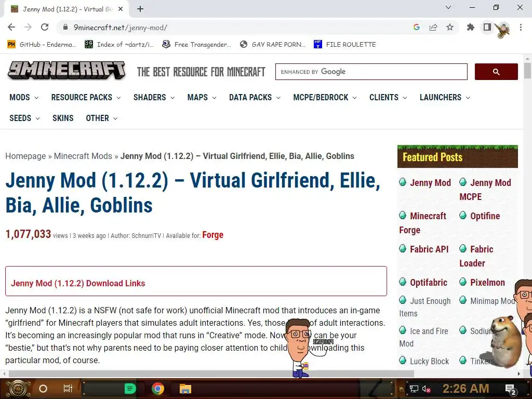Screen dimensions: 532x399
Task: Open the GitHub - Enderma bookmark
Action: pos(42,45)
